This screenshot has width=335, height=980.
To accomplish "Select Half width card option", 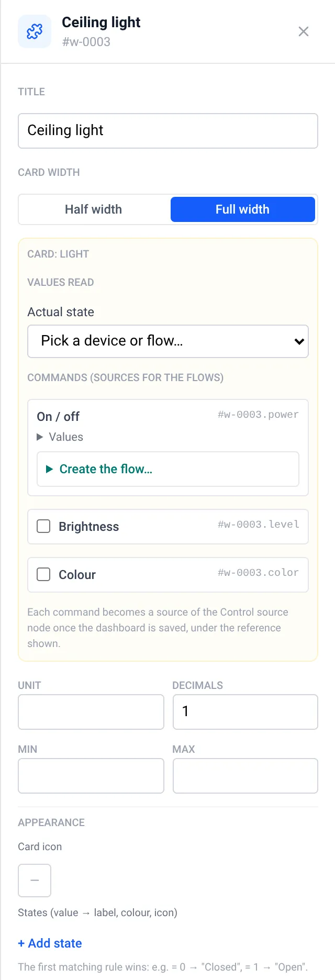I will 94,209.
